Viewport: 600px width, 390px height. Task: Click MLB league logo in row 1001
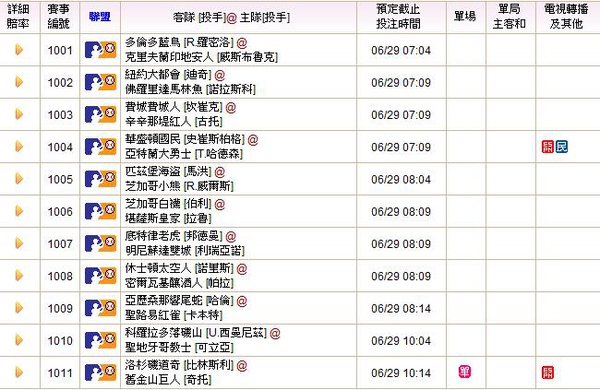100,50
